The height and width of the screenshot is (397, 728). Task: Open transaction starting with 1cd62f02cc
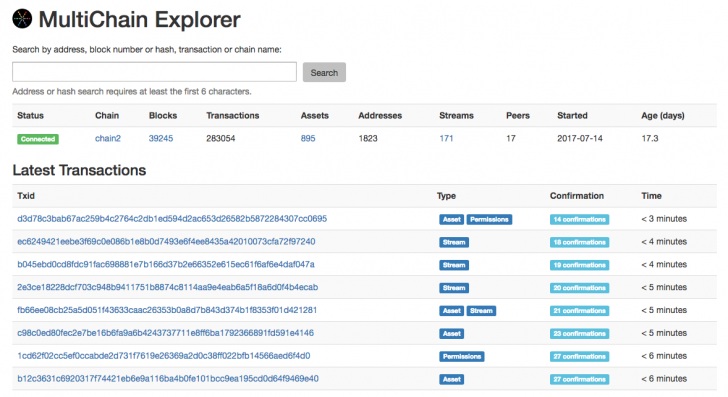(163, 356)
